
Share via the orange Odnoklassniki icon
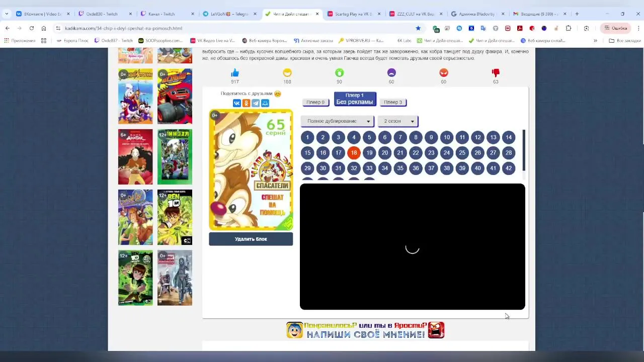[x=246, y=103]
